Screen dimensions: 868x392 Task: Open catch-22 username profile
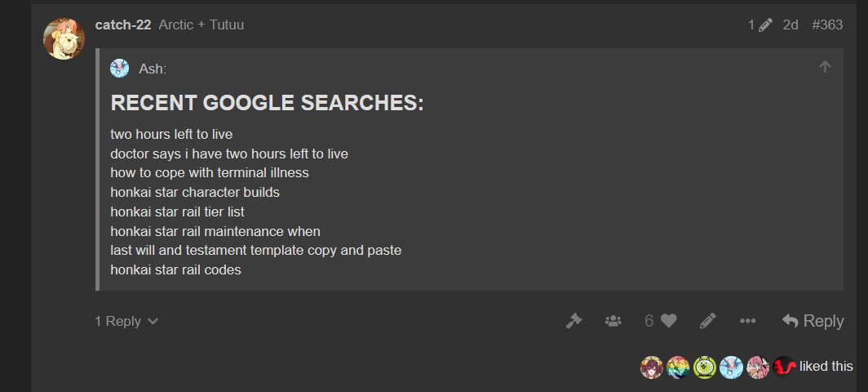[123, 25]
